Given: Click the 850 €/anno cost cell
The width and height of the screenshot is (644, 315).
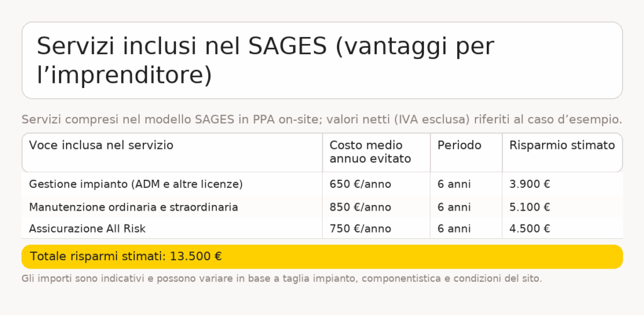Looking at the screenshot, I should point(376,207).
